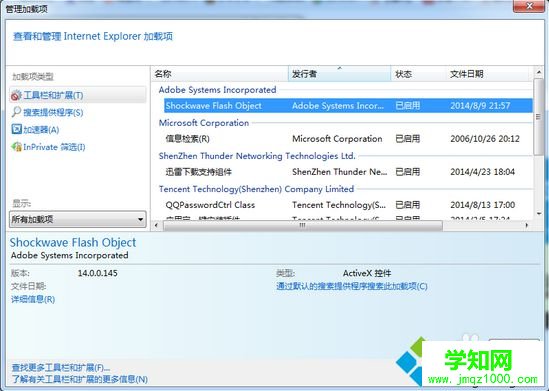Click the Tencent Technology(S... publisher cell
Screen dimensions: 549x391
(x=339, y=205)
